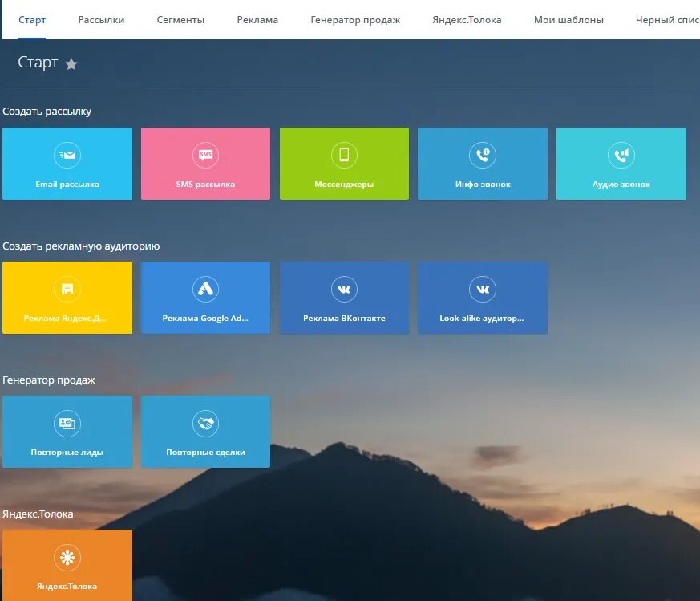Screen dimensions: 700x601
Task: Select the Генератор продаж tab
Action: [355, 20]
